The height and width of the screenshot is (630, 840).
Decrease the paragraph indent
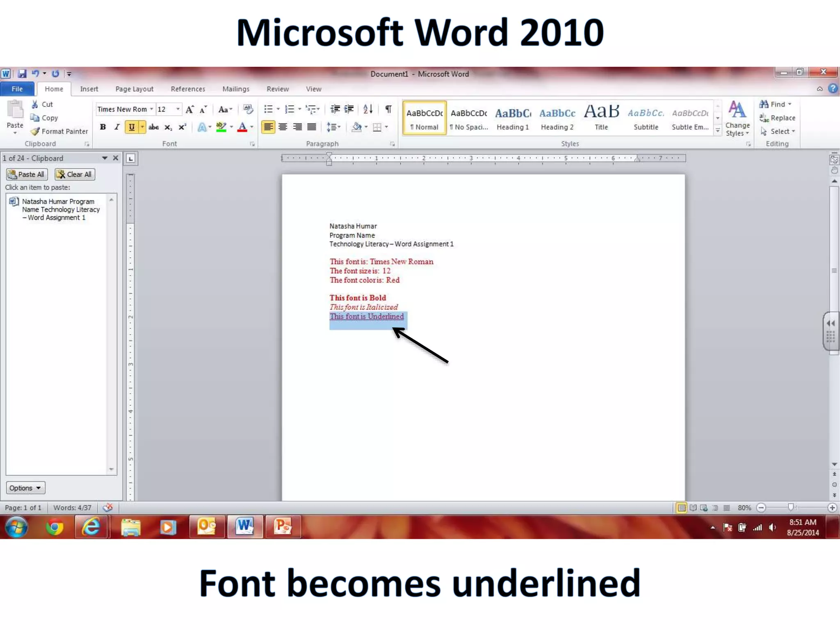click(x=335, y=109)
